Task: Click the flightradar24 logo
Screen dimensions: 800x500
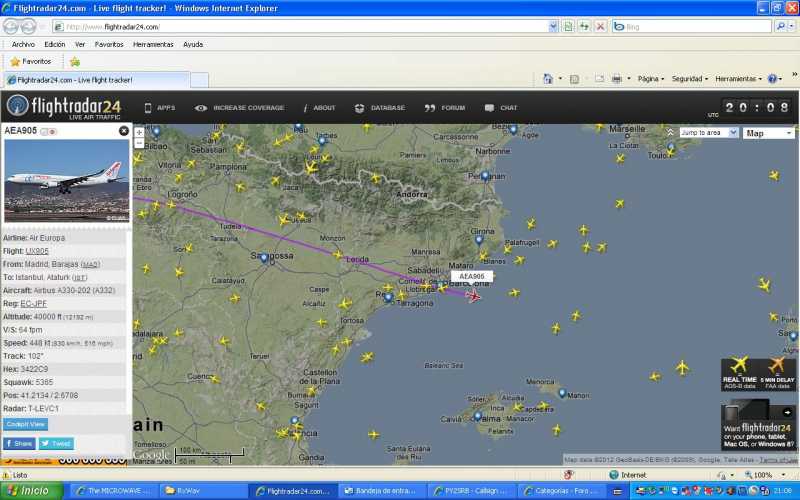Action: coord(64,107)
